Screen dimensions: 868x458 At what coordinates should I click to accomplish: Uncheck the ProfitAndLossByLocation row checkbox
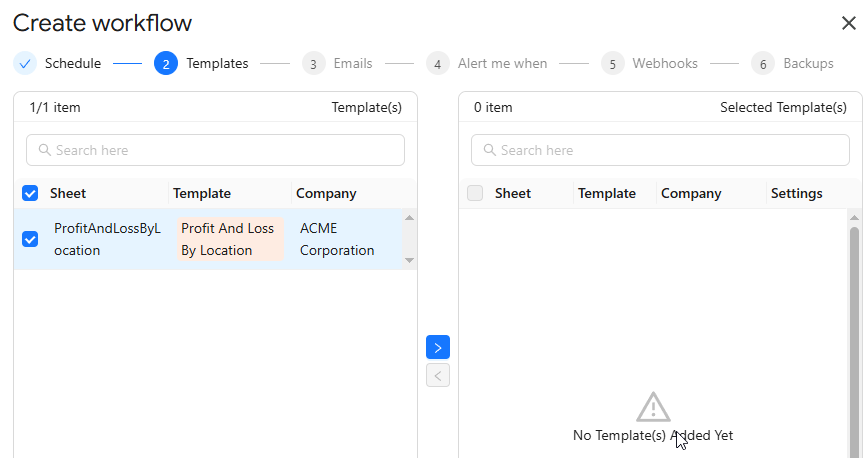pos(30,239)
